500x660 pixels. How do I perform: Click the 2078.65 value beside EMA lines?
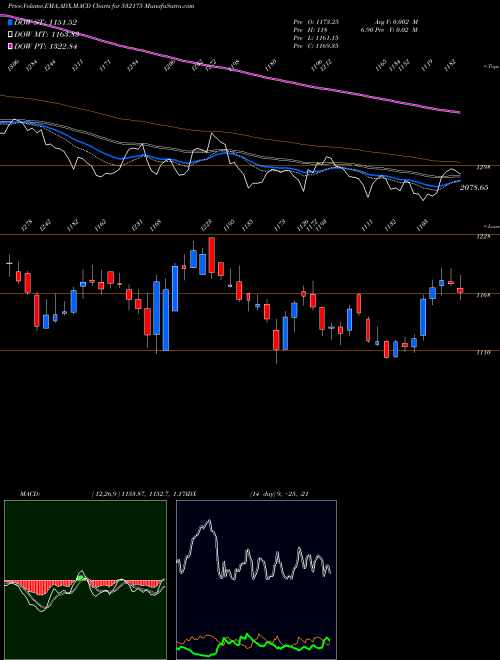pyautogui.click(x=474, y=187)
